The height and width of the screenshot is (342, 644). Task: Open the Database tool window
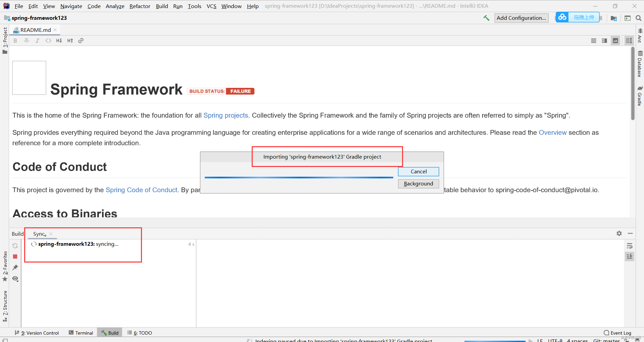point(640,64)
